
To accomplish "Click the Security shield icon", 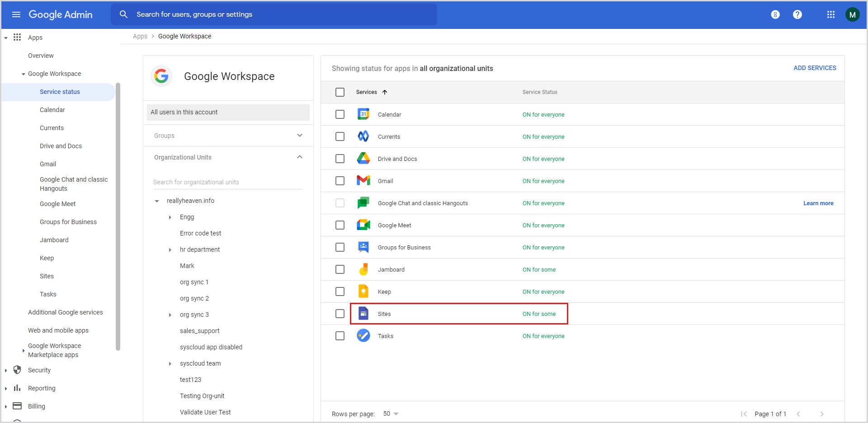I will click(17, 370).
